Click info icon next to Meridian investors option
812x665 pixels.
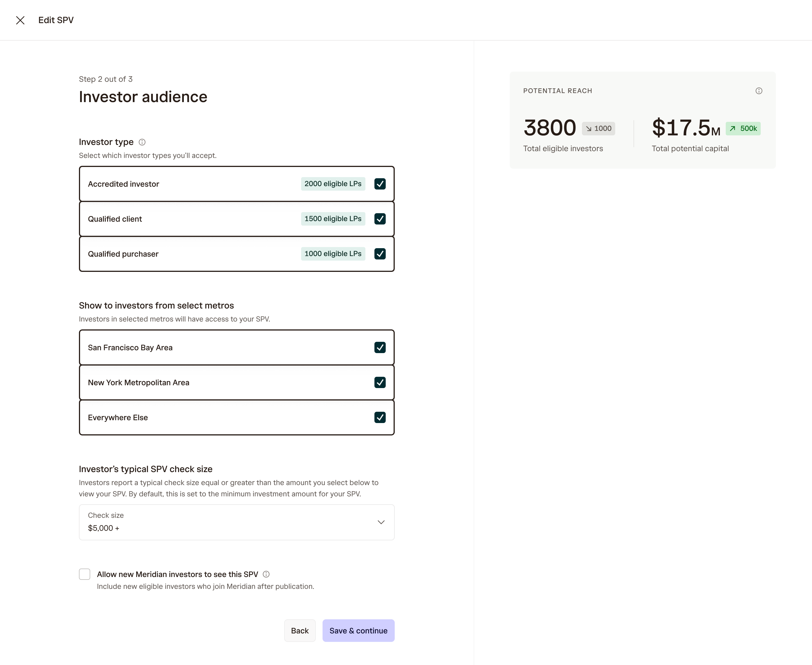pyautogui.click(x=266, y=574)
